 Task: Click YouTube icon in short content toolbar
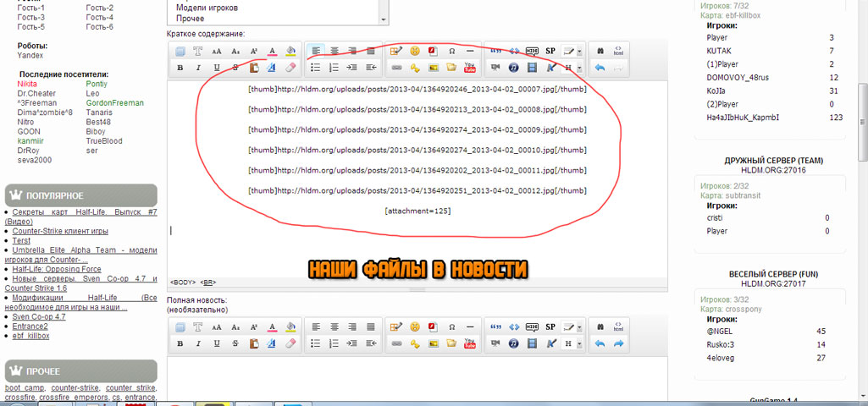[x=470, y=68]
